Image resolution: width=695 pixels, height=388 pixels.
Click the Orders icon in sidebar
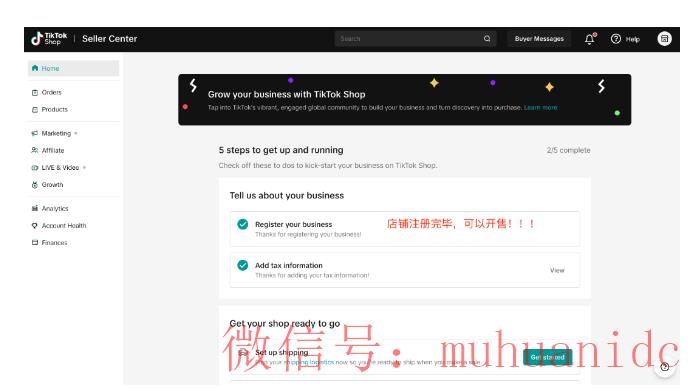click(35, 92)
